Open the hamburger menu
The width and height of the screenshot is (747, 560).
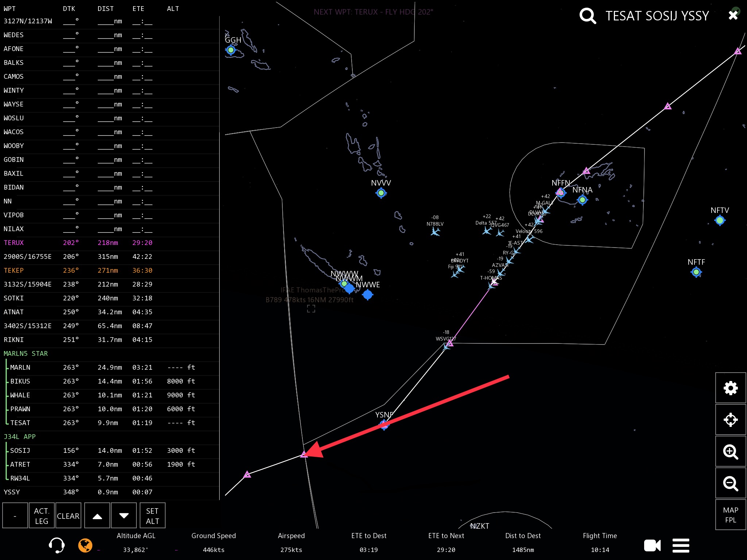point(681,545)
